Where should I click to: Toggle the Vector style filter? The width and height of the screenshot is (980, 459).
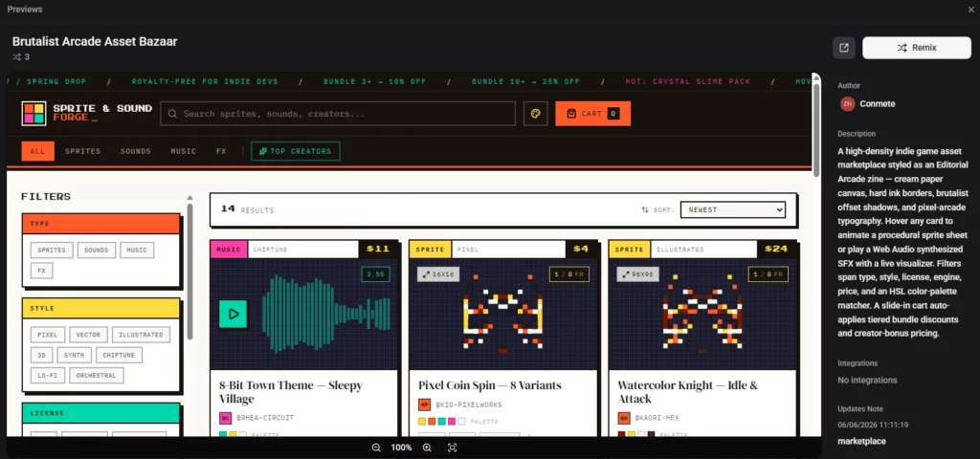tap(88, 335)
